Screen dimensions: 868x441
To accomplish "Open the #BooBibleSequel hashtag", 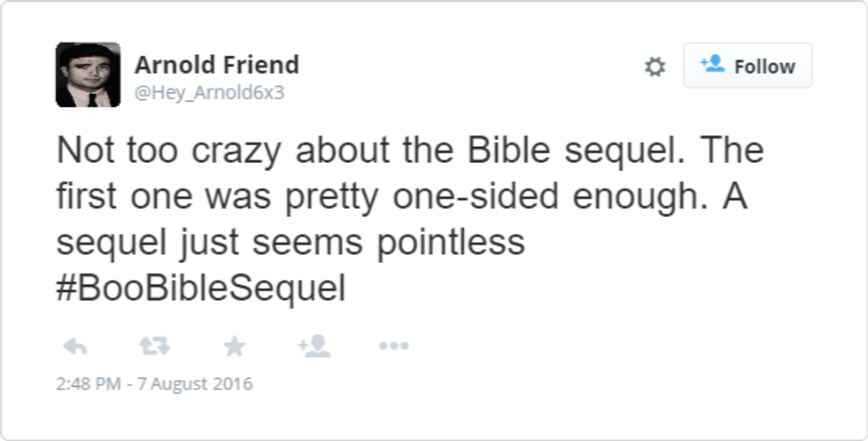I will coord(200,290).
